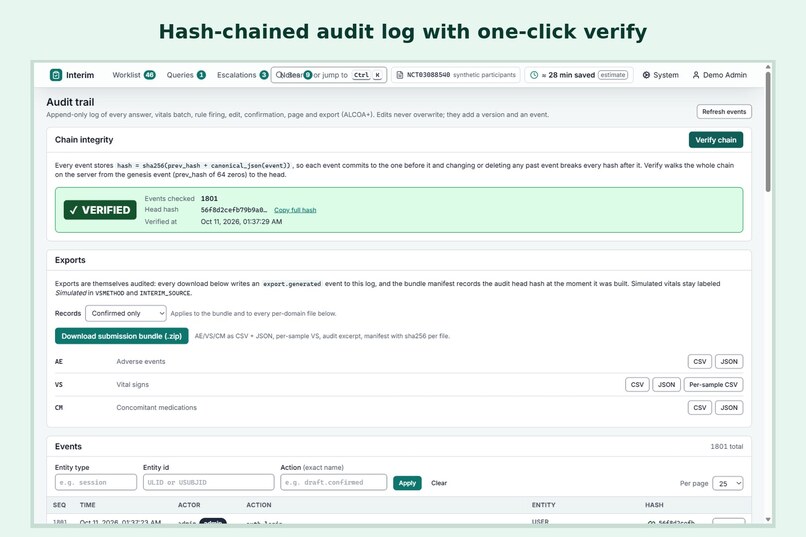Open the Demo Admin user menu
806x537 pixels.
(720, 75)
